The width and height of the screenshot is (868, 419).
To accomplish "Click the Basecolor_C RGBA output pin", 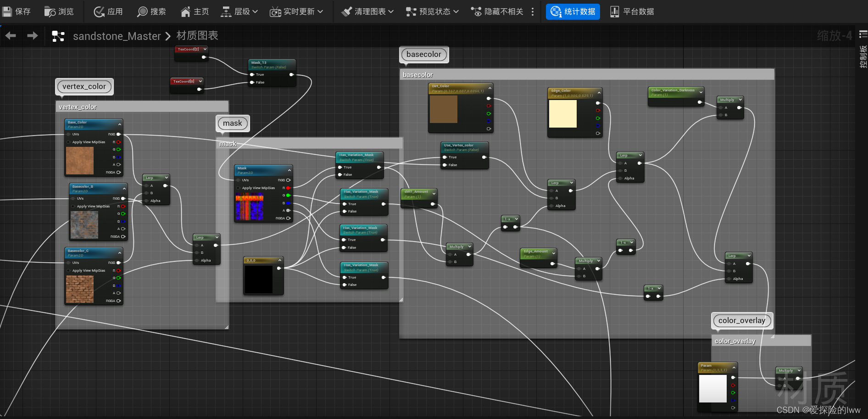I will (x=119, y=301).
